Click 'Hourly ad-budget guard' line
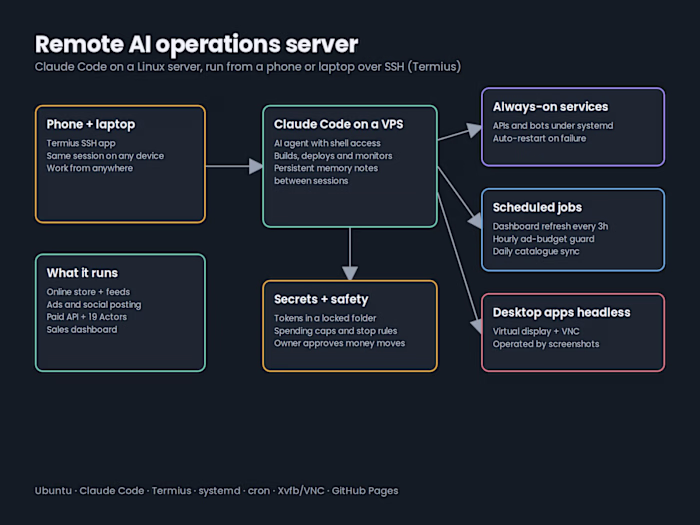The height and width of the screenshot is (525, 700). coord(543,239)
